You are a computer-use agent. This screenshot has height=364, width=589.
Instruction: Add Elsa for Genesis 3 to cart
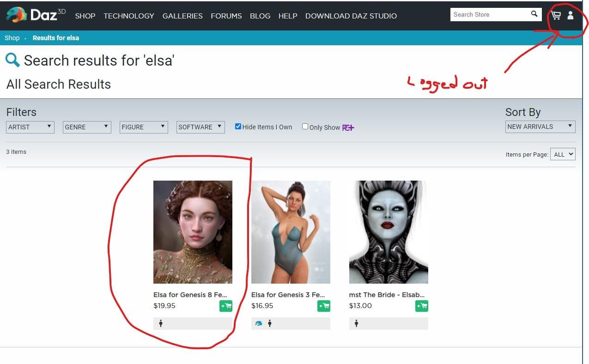click(324, 306)
